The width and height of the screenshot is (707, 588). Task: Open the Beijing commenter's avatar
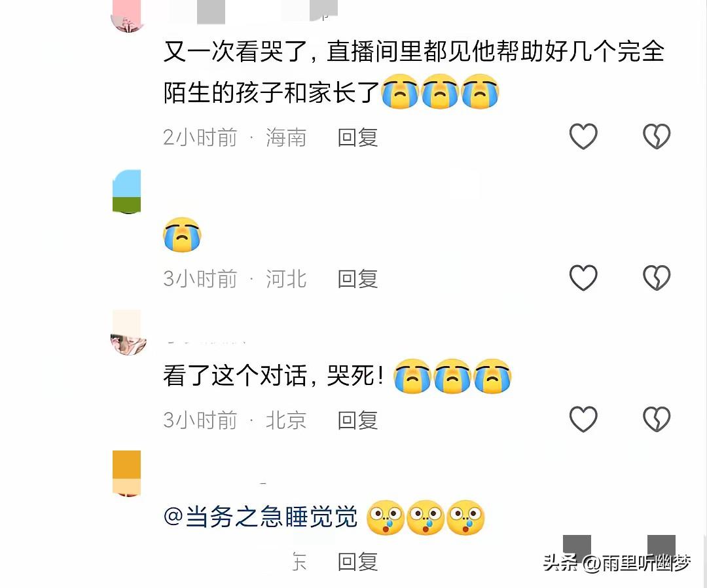coord(128,333)
